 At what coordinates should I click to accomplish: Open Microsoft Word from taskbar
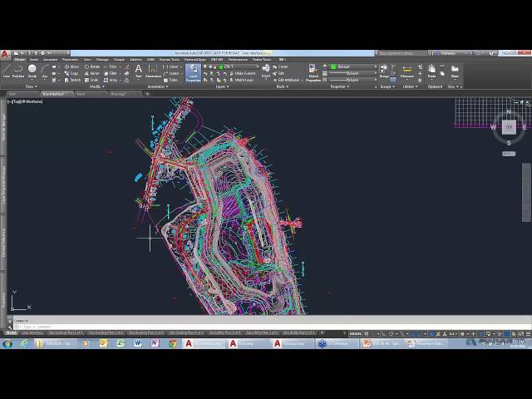point(137,343)
